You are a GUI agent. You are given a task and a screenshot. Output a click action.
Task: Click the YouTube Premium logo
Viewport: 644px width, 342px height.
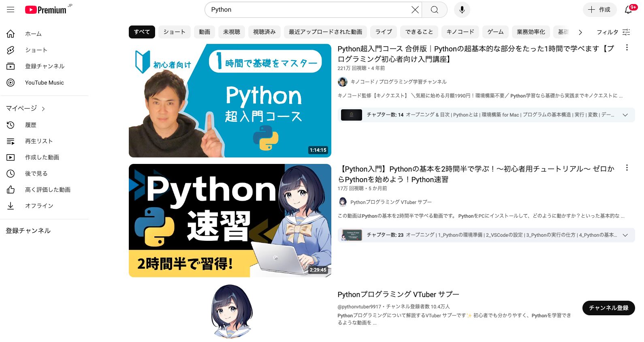[x=45, y=10]
